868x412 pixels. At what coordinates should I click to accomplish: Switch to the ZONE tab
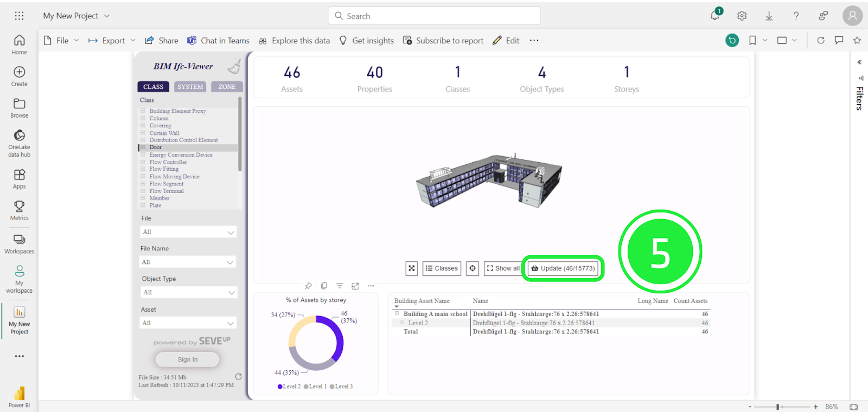[227, 87]
